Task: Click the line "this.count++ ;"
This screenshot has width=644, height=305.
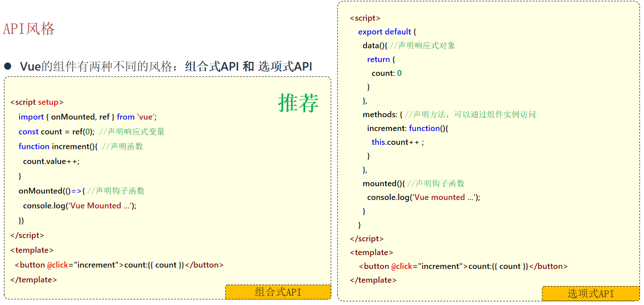Action: coord(398,142)
